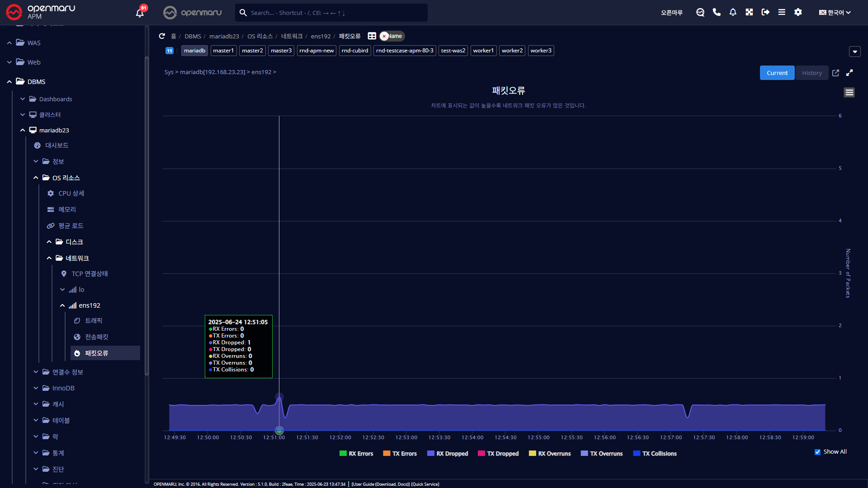
Task: Click the logout icon in header
Action: pyautogui.click(x=765, y=12)
